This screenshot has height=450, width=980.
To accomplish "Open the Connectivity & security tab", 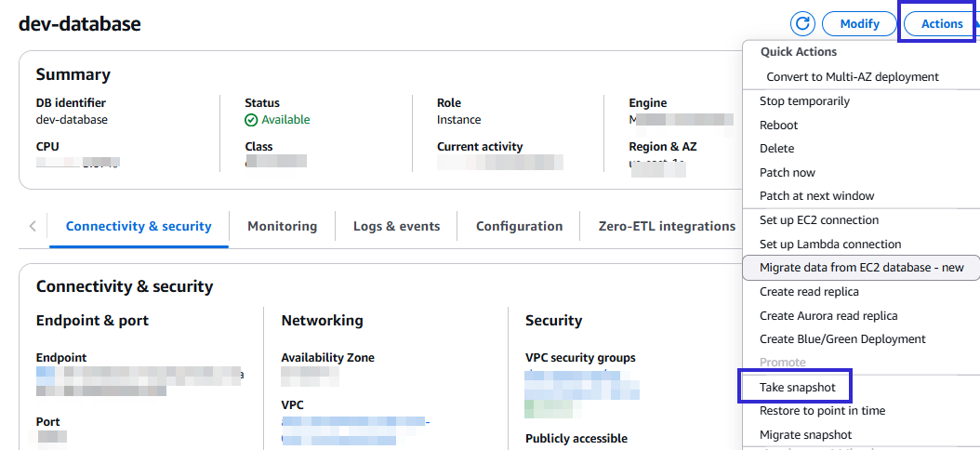I will [139, 226].
